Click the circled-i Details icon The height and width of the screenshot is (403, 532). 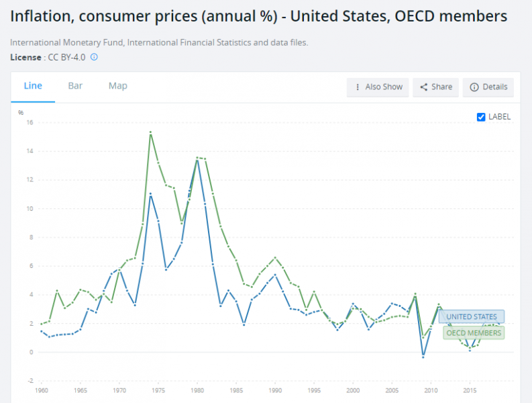tap(474, 87)
